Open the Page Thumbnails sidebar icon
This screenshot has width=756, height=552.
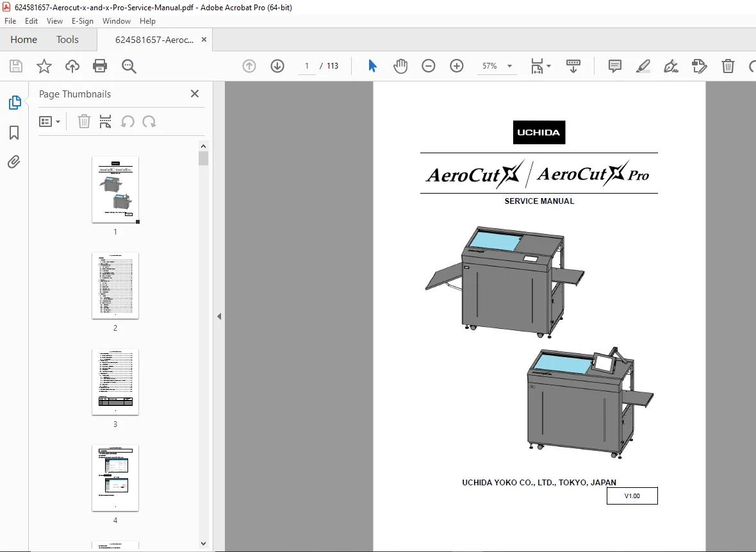tap(15, 103)
